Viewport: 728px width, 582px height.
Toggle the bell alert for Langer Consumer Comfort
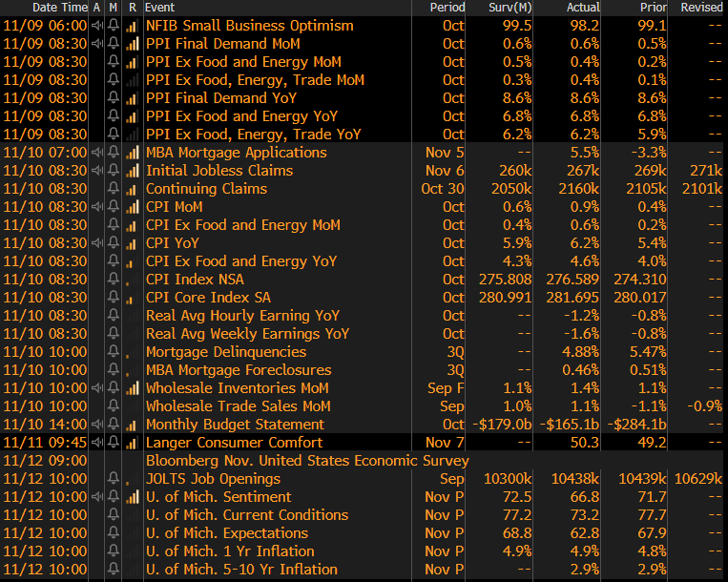[x=114, y=443]
